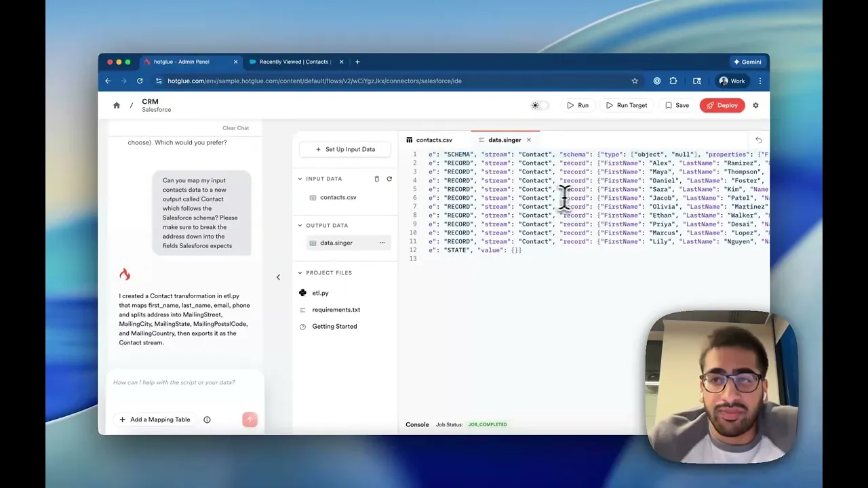The width and height of the screenshot is (868, 488).
Task: Open requirements.txt project file
Action: coord(336,310)
